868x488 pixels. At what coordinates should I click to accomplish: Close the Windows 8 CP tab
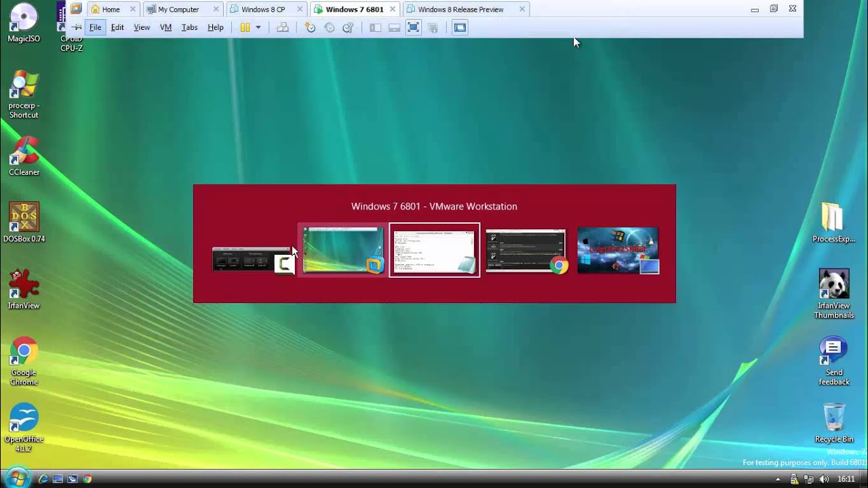[x=299, y=9]
